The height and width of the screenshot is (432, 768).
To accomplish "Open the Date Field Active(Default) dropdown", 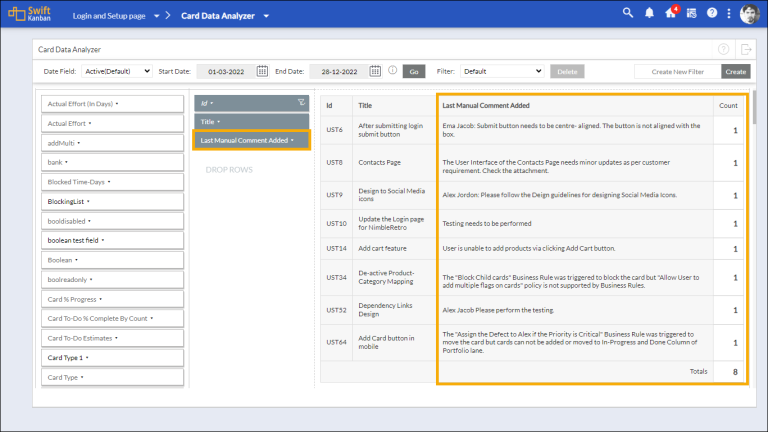I will click(117, 71).
